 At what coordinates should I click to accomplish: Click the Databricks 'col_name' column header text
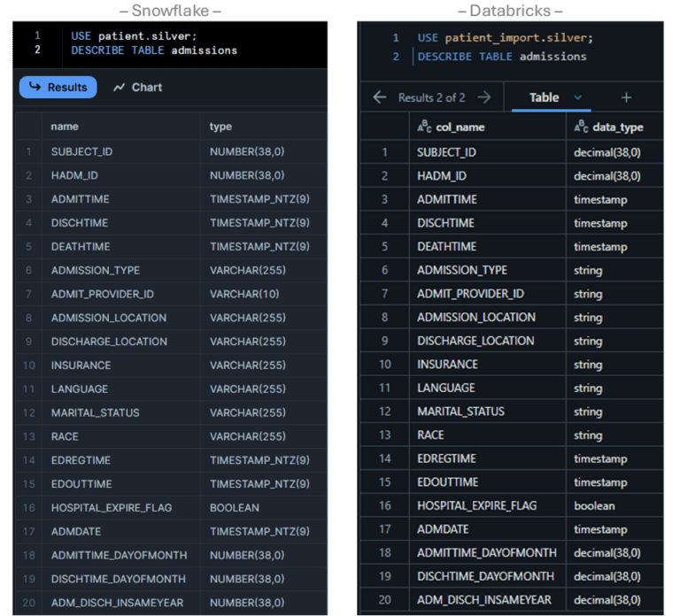(x=460, y=127)
